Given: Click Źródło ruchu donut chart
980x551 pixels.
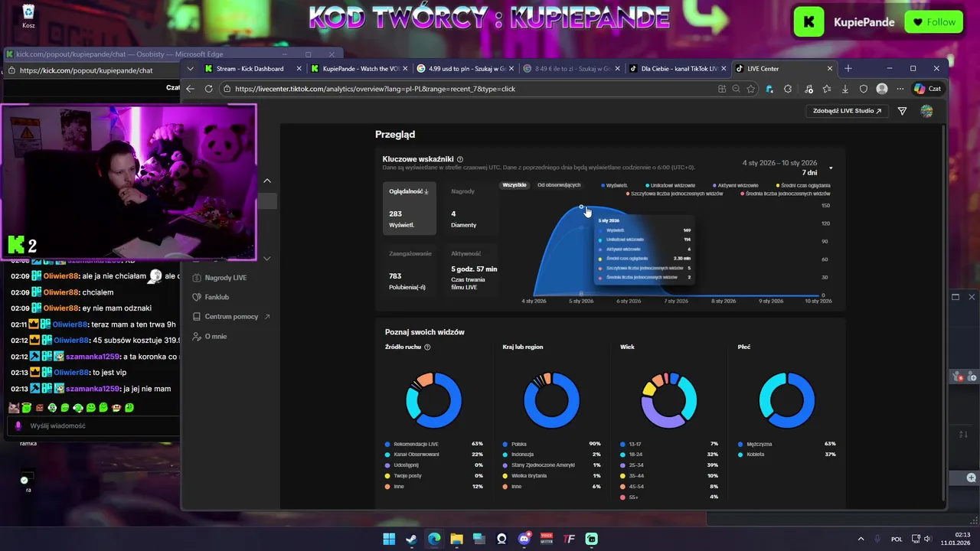Looking at the screenshot, I should click(x=433, y=400).
